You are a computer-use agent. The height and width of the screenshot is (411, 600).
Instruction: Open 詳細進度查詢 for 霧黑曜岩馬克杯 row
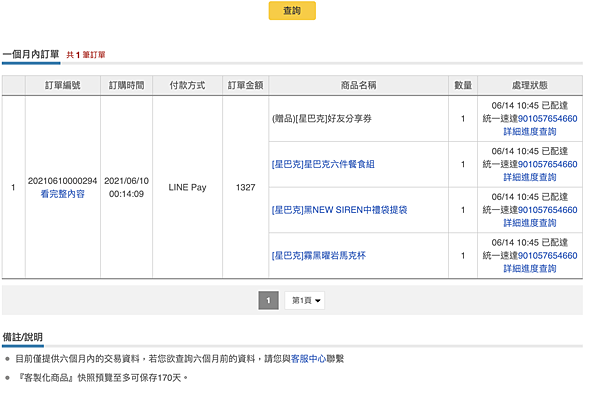coord(530,268)
